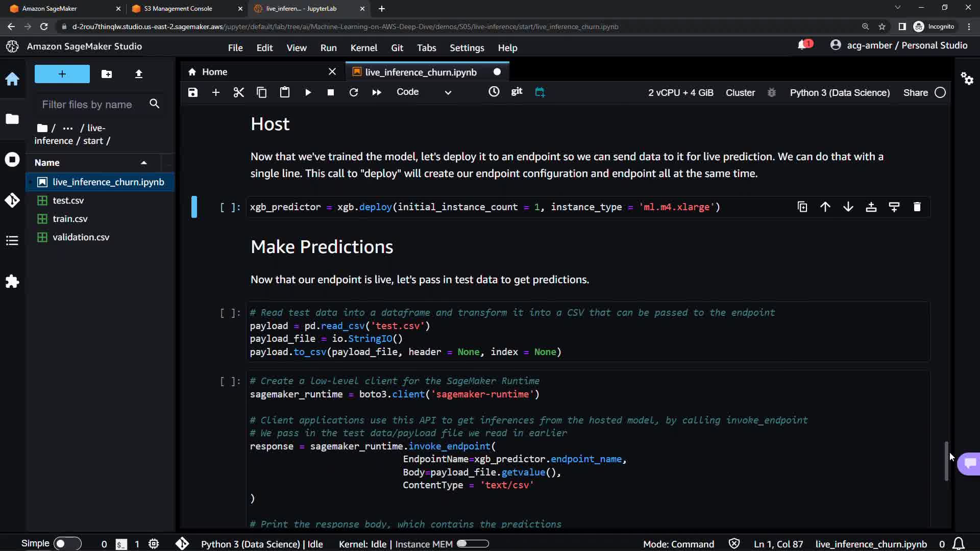Restart kernel and run all cells
The width and height of the screenshot is (980, 551).
point(377,92)
